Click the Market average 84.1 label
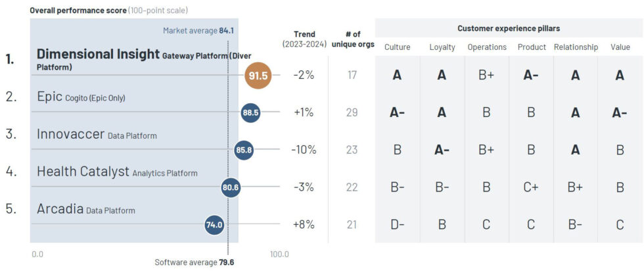644x271 pixels. pos(198,30)
